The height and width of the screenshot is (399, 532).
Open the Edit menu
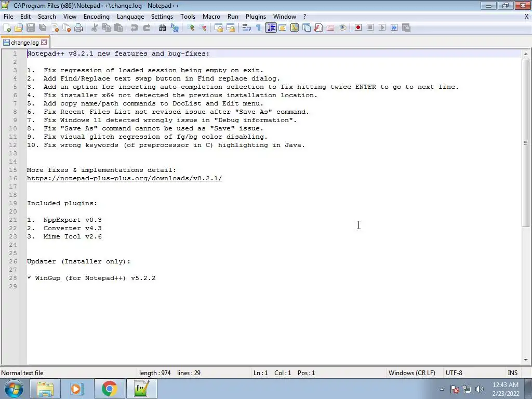(x=25, y=16)
